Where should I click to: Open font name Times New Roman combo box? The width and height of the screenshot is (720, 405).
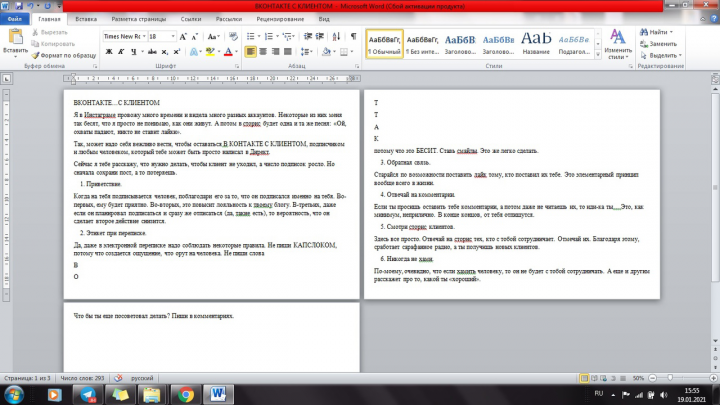tap(124, 36)
